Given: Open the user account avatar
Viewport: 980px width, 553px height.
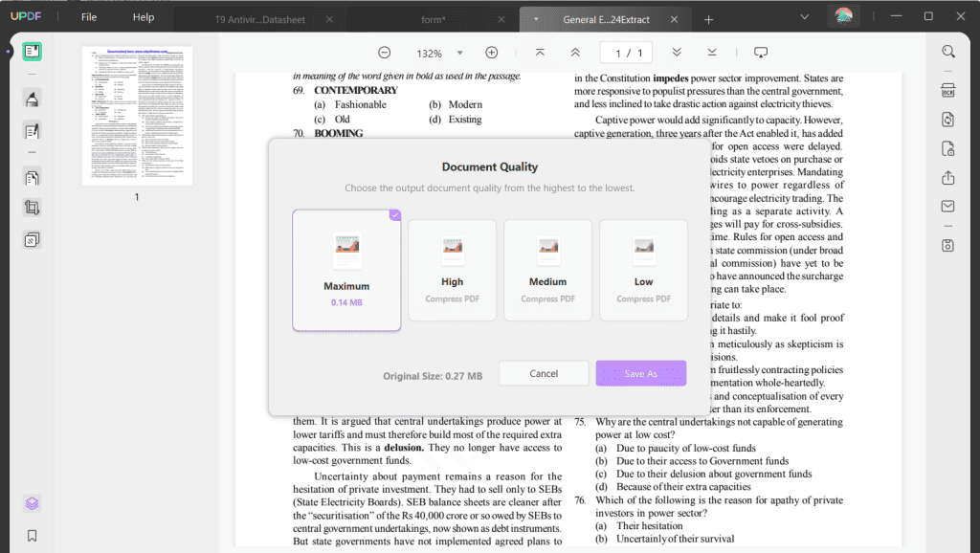Looking at the screenshot, I should (844, 17).
